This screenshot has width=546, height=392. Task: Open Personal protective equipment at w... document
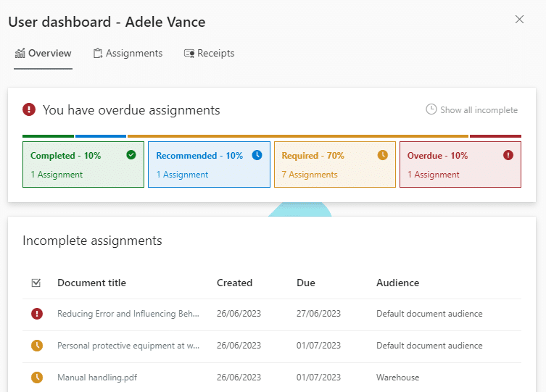coord(128,346)
